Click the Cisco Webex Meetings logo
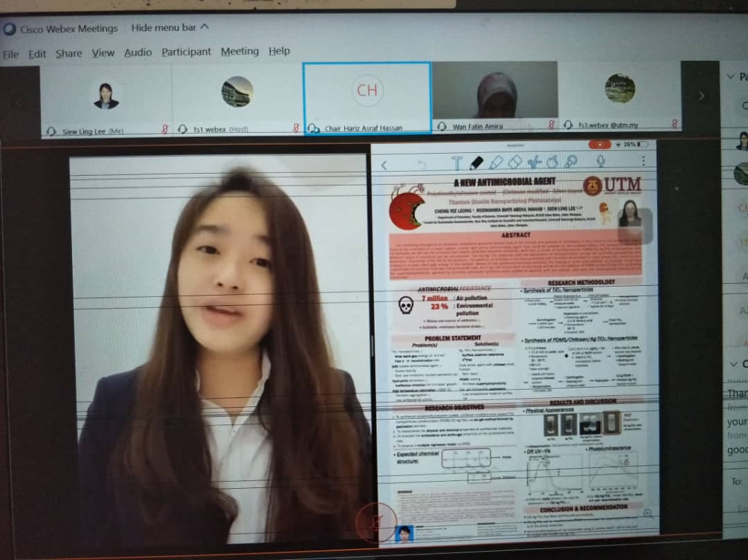This screenshot has height=560, width=748. 10,28
